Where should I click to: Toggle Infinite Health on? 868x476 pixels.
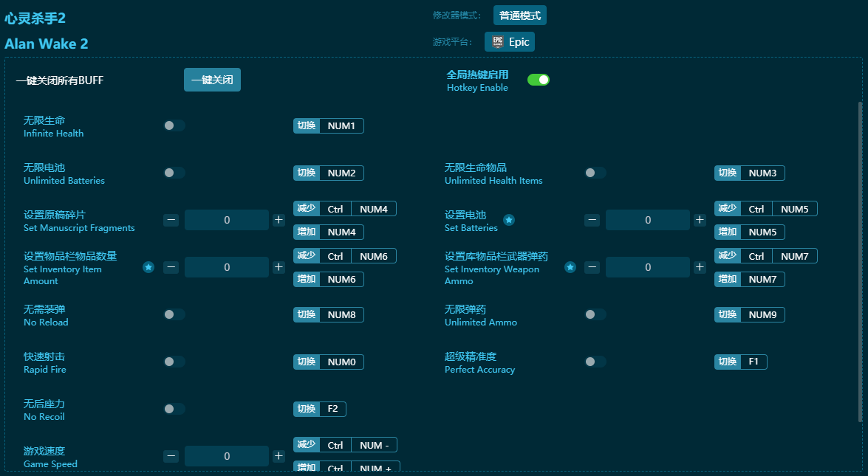174,125
